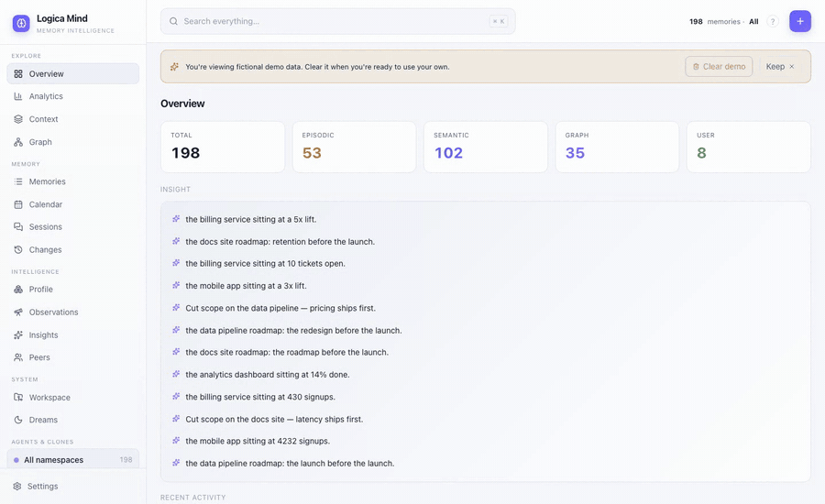Click 'the billing service sitting at 10 tickets open.'

click(265, 264)
